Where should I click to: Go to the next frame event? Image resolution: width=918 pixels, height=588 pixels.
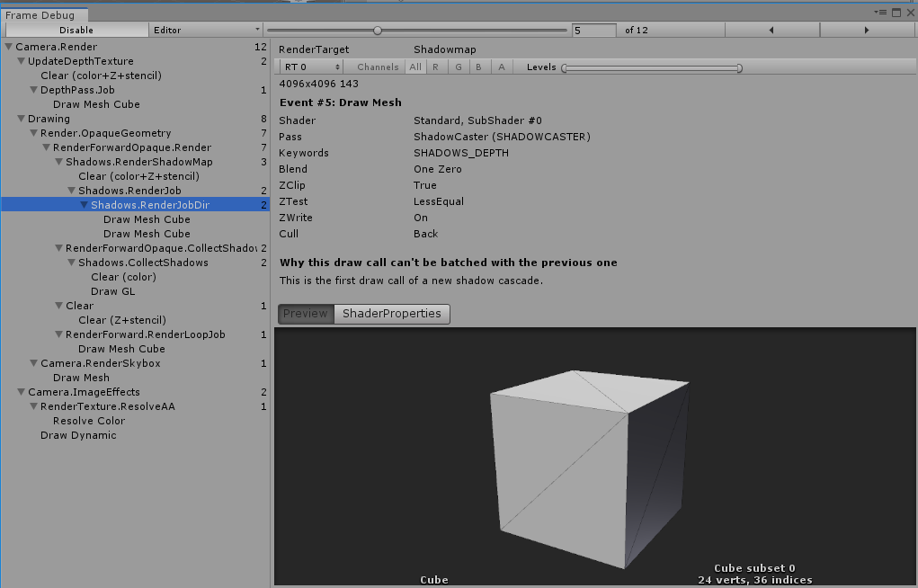pyautogui.click(x=866, y=30)
